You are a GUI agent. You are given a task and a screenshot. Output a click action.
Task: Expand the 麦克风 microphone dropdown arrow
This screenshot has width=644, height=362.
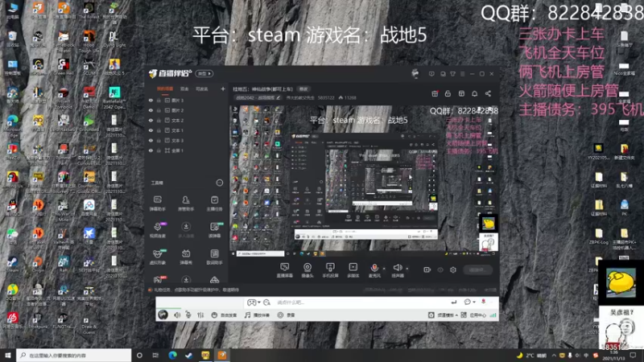pos(384,269)
